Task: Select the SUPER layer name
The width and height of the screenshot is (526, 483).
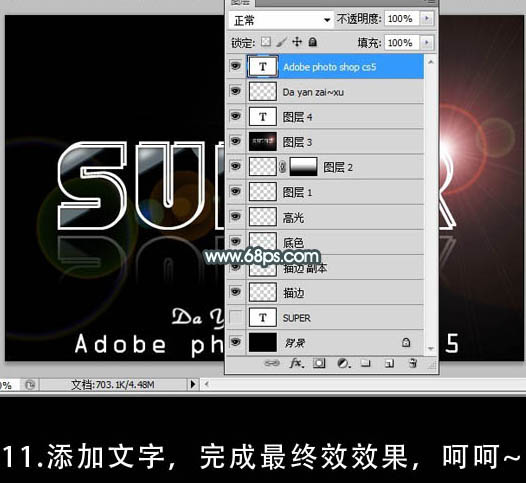Action: coord(297,318)
